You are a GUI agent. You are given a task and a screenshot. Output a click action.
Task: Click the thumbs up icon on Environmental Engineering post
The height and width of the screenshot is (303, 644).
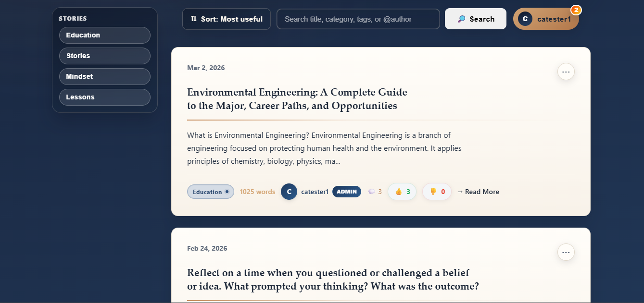[398, 192]
